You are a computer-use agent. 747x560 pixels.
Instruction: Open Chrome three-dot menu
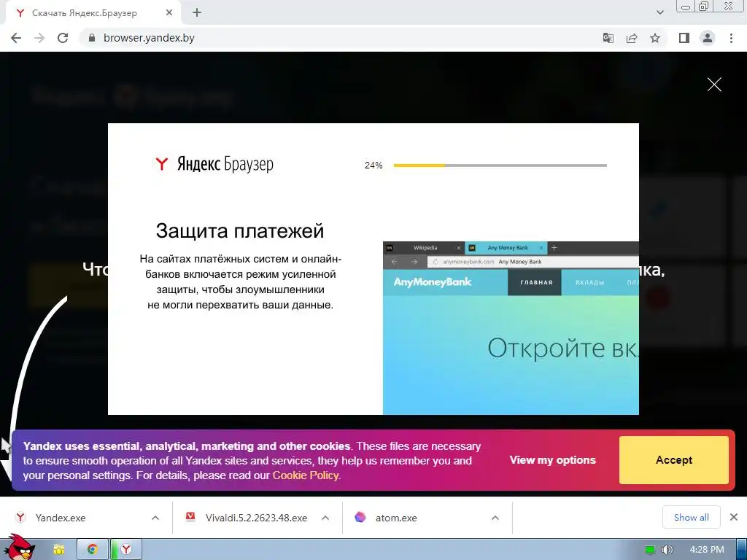point(731,38)
